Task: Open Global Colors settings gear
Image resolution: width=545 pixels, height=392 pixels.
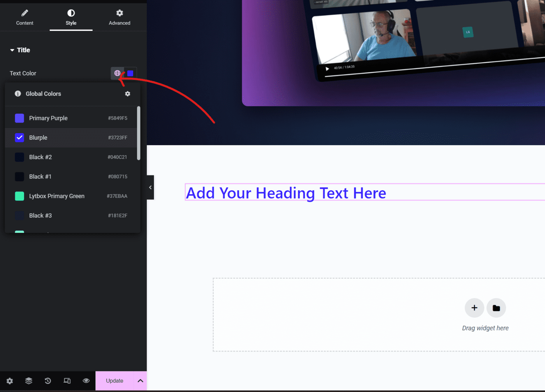Action: point(128,94)
